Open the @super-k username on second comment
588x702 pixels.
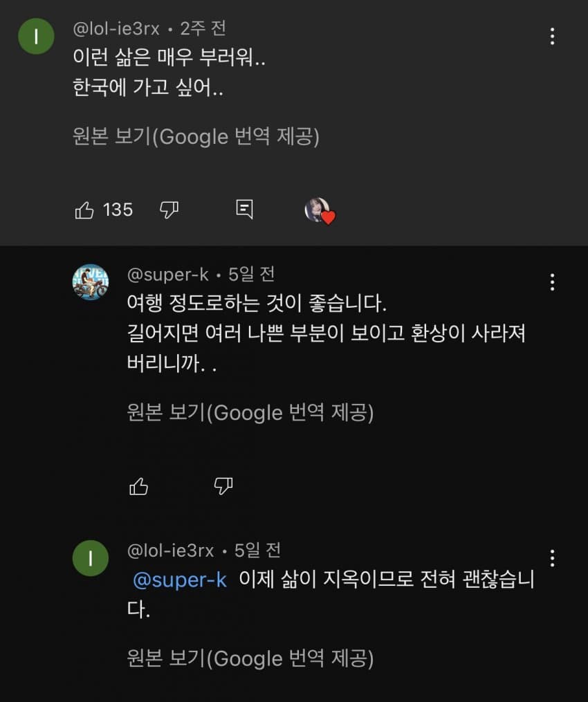coord(167,275)
